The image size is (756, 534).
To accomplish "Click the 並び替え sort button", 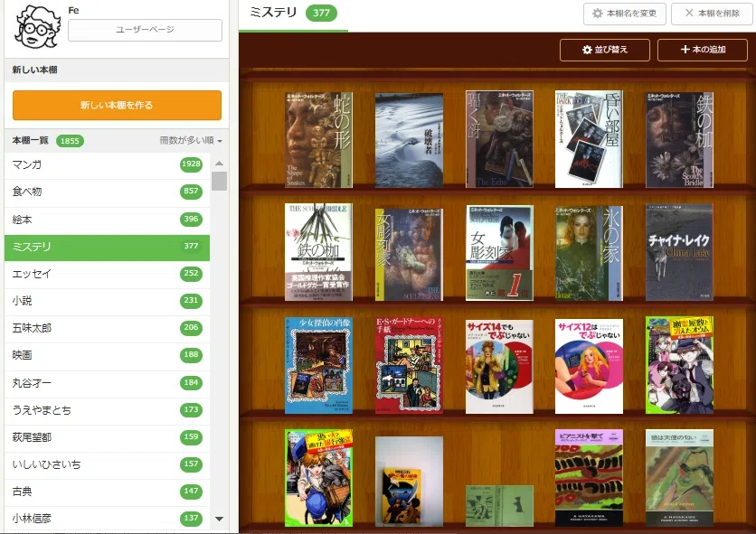I will (605, 50).
